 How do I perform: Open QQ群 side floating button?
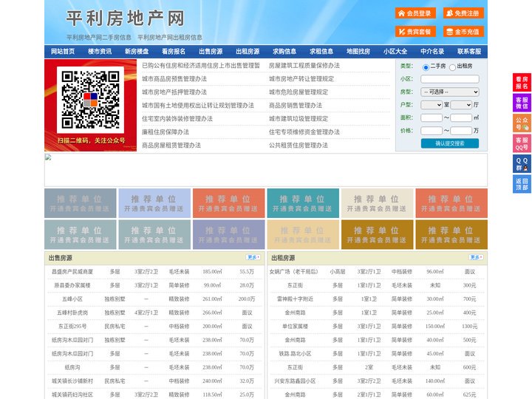(x=522, y=164)
